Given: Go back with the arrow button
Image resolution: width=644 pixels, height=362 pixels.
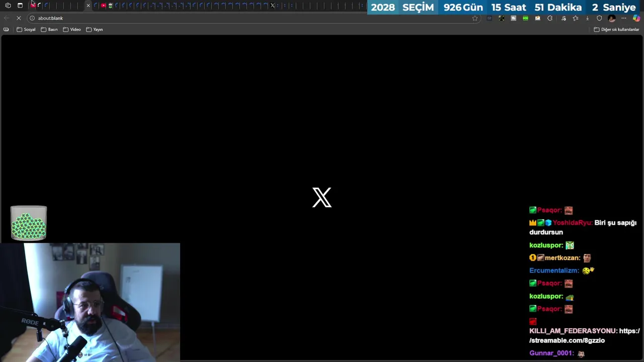Looking at the screenshot, I should 7,18.
